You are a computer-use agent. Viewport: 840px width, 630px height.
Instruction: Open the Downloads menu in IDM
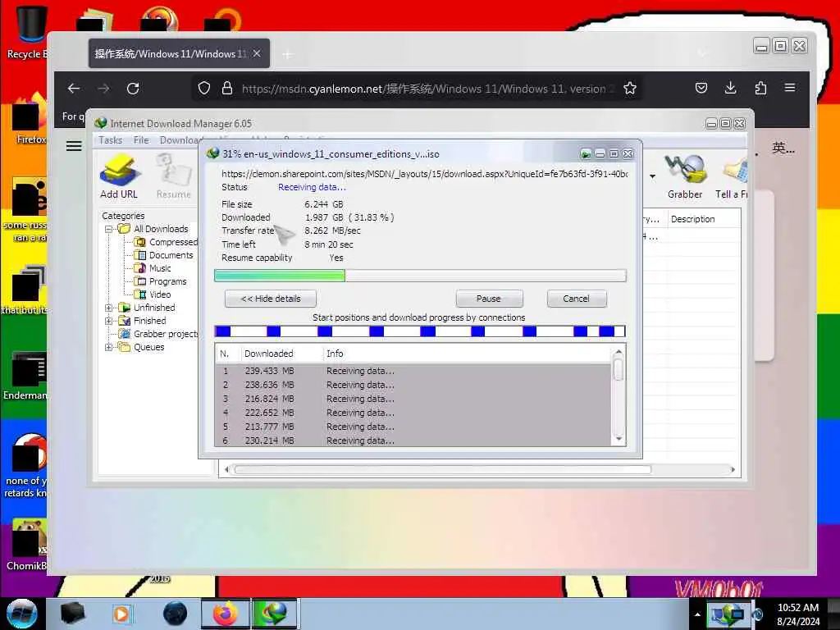pos(179,140)
